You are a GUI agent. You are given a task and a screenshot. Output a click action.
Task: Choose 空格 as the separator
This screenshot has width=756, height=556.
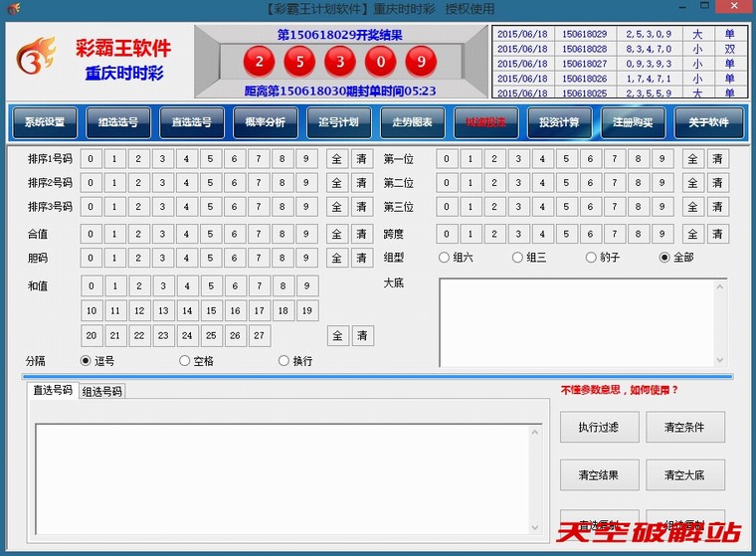pos(185,361)
